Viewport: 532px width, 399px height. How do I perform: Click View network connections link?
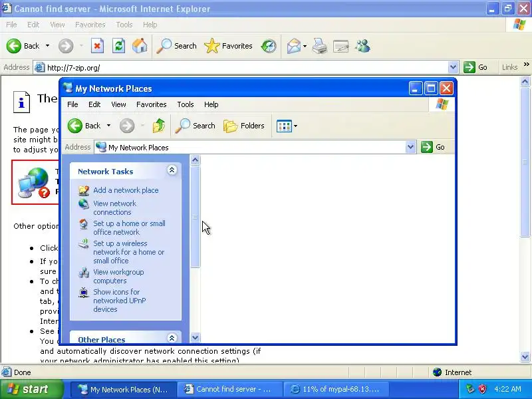(x=114, y=207)
